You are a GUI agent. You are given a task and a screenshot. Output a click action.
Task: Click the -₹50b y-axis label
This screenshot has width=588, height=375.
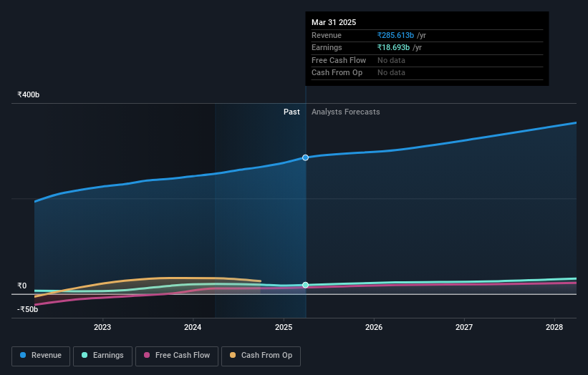coord(27,309)
